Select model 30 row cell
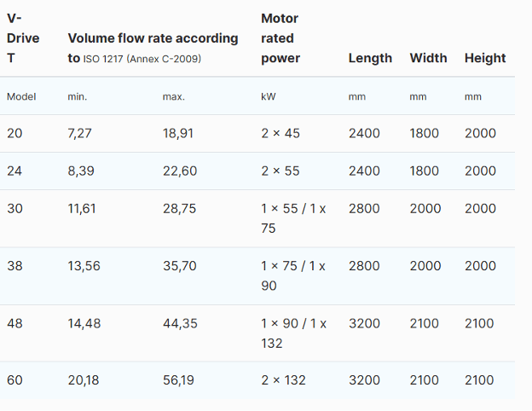This screenshot has width=532, height=411. point(15,208)
